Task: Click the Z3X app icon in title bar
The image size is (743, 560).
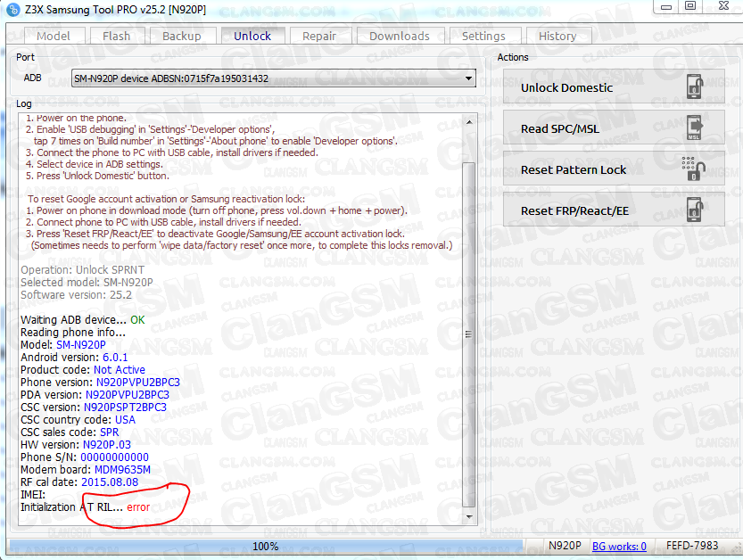Action: [13, 10]
